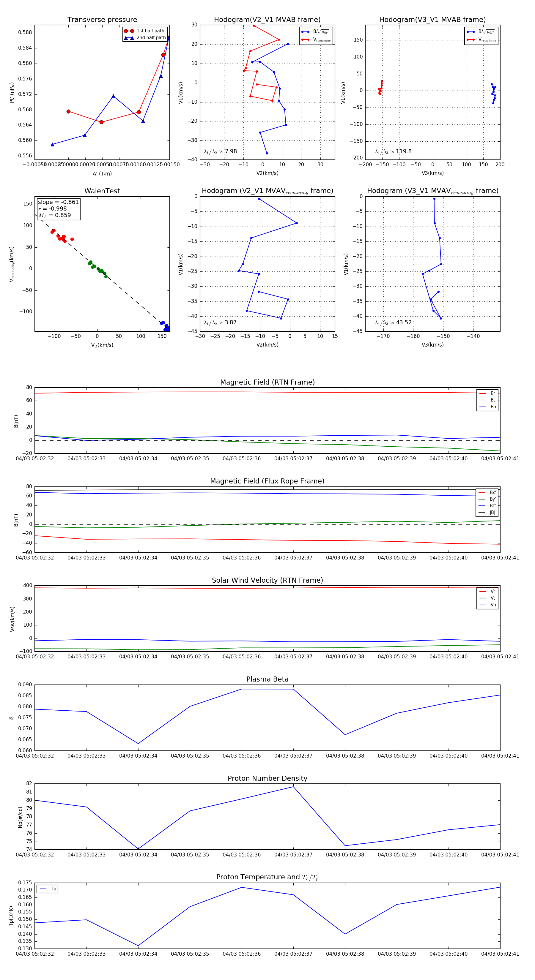
Task: Click the 'Magnetic Field (Flux Rope Frame)' title
Action: [x=267, y=481]
